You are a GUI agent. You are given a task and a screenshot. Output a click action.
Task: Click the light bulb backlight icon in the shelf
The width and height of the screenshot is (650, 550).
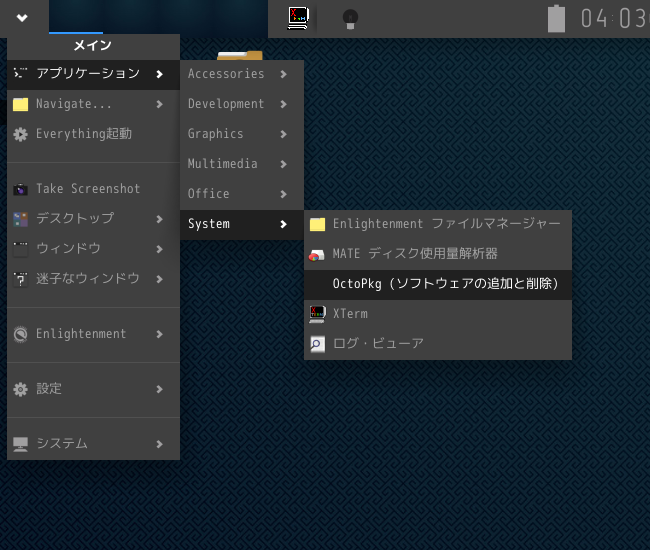(350, 19)
